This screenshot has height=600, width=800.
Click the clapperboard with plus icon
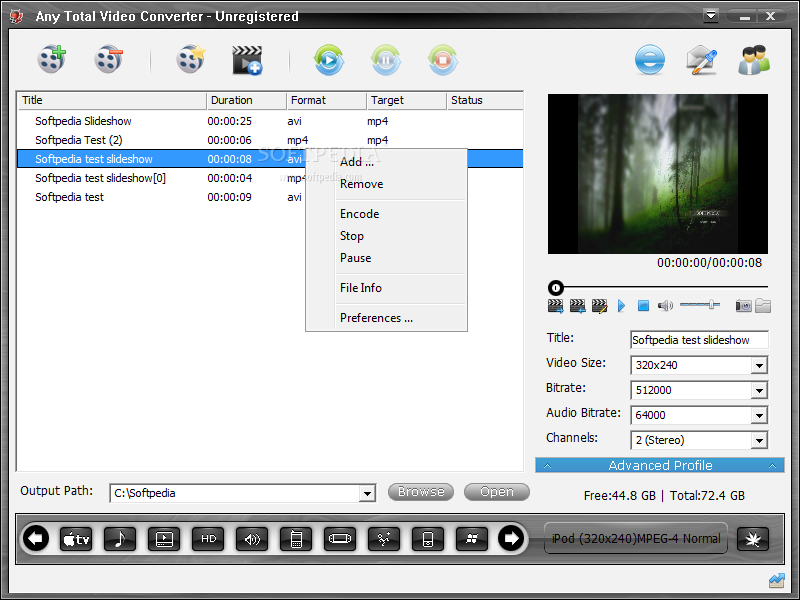point(247,60)
